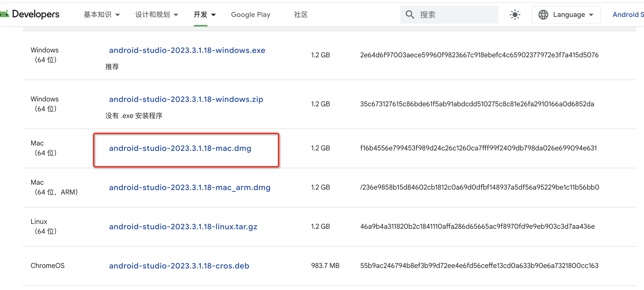Download android-studio windows.zip file
644x290 pixels.
point(186,99)
